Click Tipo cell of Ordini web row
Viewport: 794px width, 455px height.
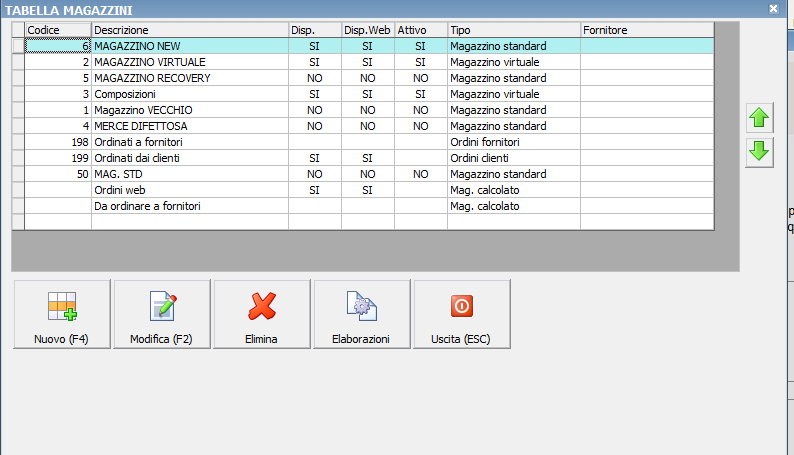coord(514,190)
